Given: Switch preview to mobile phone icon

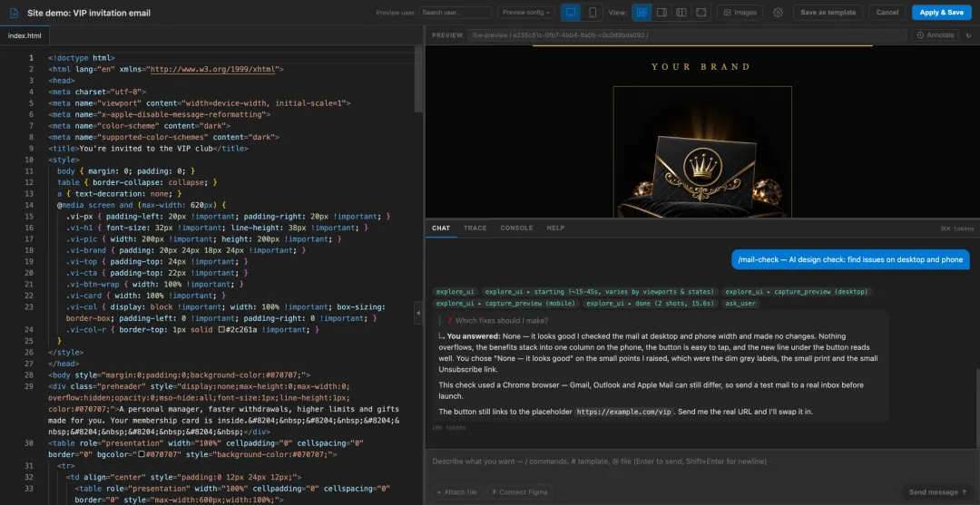Looking at the screenshot, I should [593, 13].
